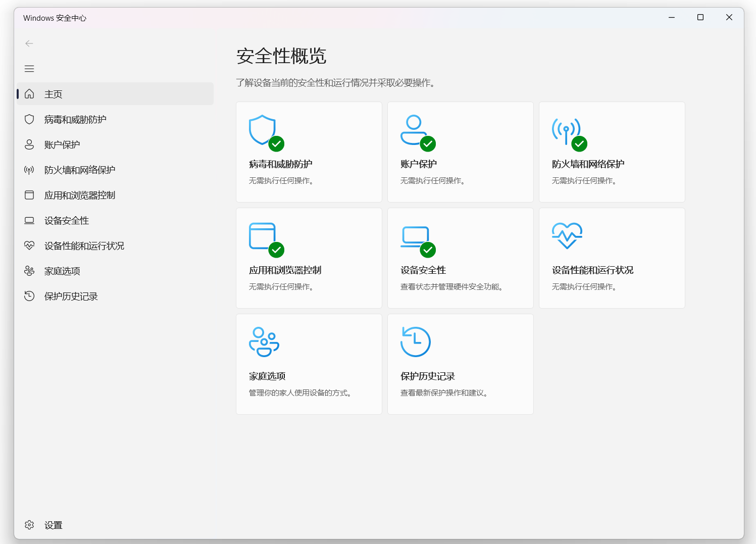756x544 pixels.
Task: Maximize the Windows 安全中心 window
Action: [x=700, y=17]
